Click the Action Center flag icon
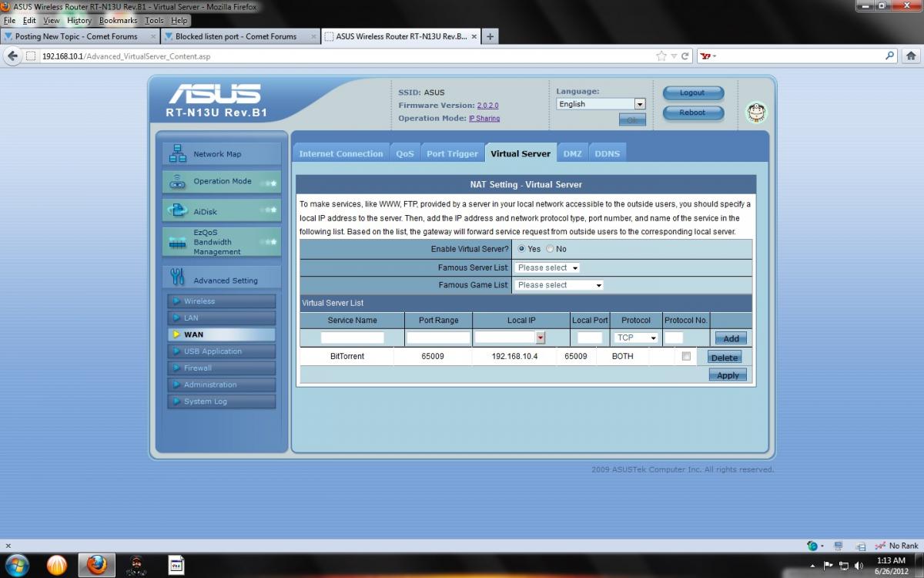The height and width of the screenshot is (578, 924). 829,566
